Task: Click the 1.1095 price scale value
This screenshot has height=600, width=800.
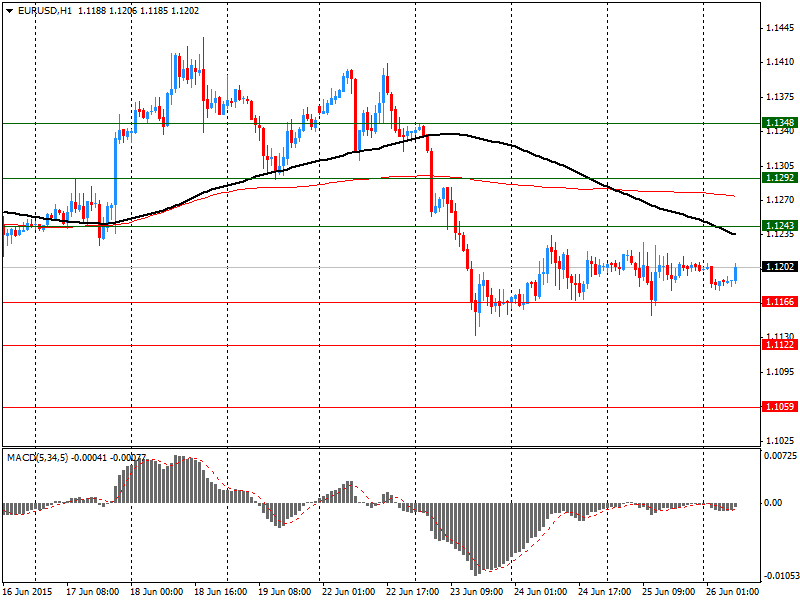Action: click(x=780, y=372)
